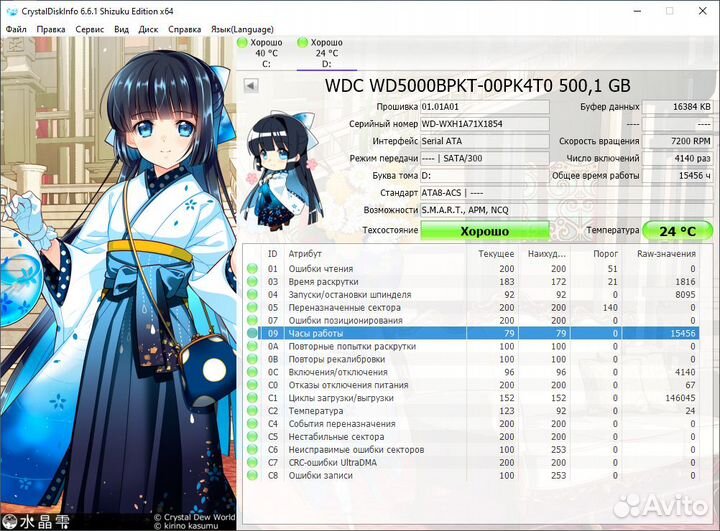Click the ID column header
720x531 pixels.
pos(273,254)
